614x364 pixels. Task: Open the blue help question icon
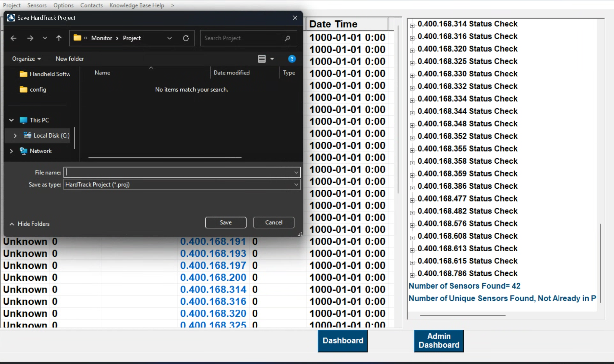pyautogui.click(x=292, y=59)
